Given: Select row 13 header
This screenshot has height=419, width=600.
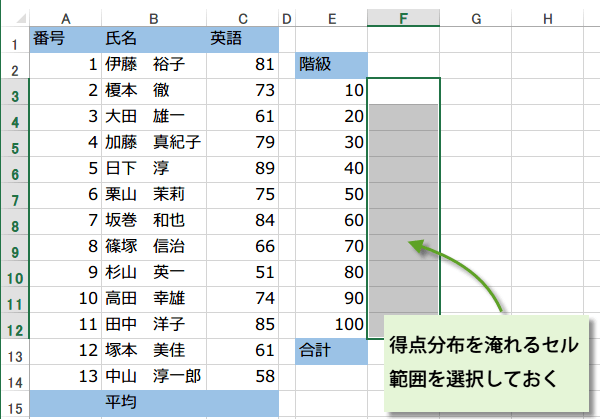Looking at the screenshot, I should (15, 352).
